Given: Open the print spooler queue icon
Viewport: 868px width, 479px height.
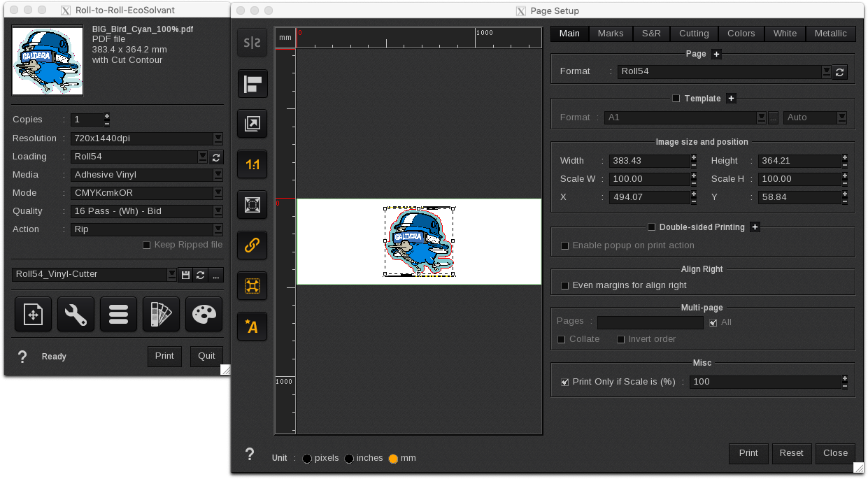Looking at the screenshot, I should pos(118,314).
